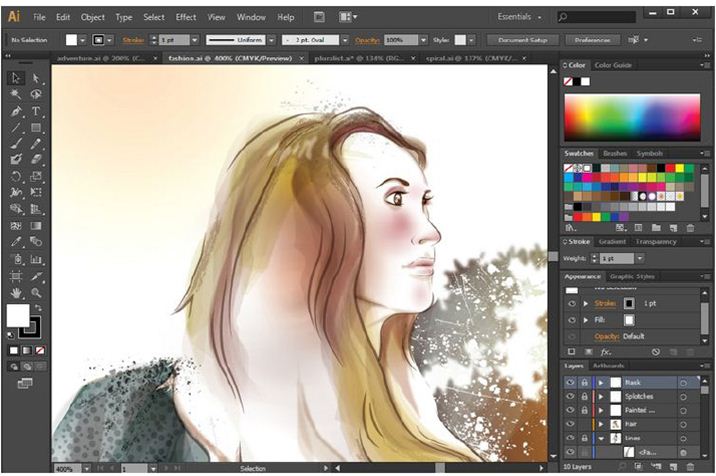Open stroke weight dropdown in control bar

[x=195, y=40]
